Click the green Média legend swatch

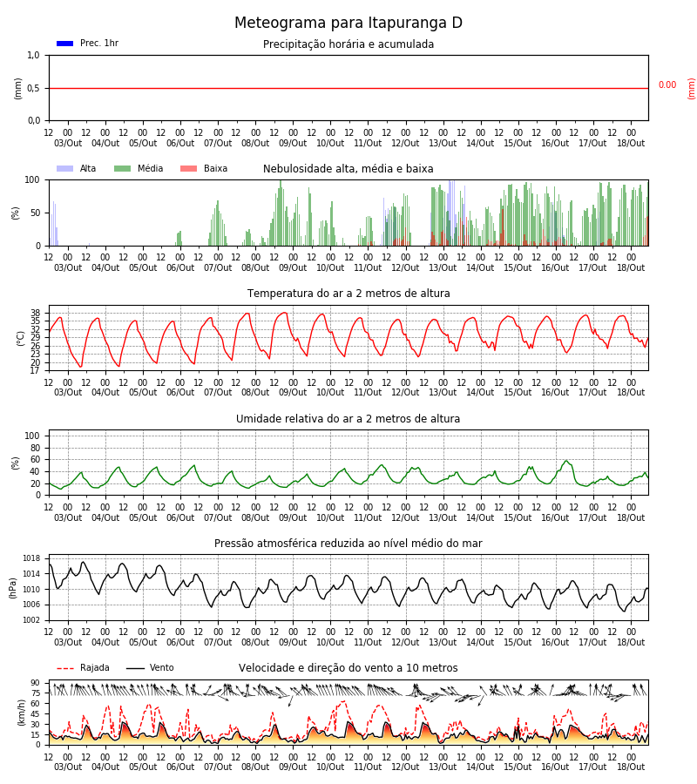123,168
